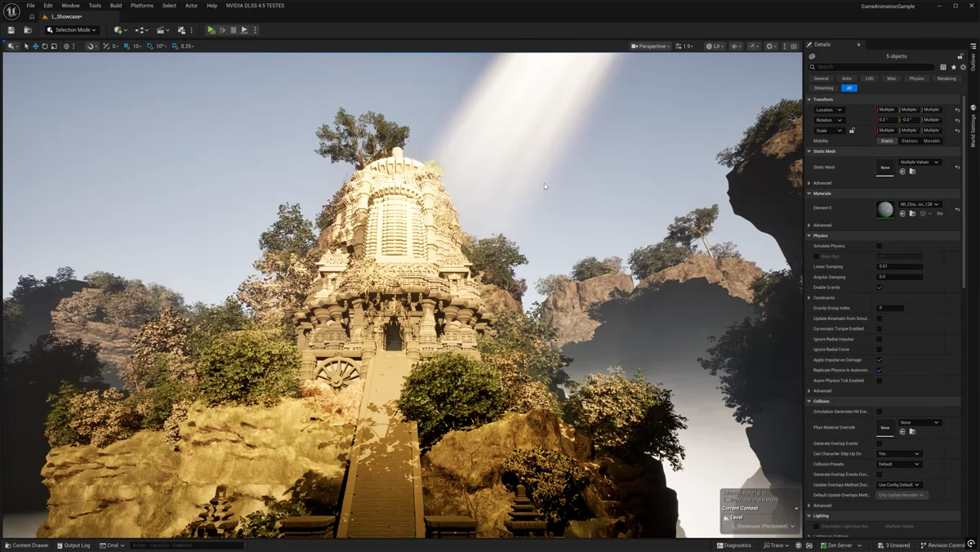Screen dimensions: 980x552
Task: Enable Gyroscopic Torque Enabled checkbox
Action: [879, 329]
